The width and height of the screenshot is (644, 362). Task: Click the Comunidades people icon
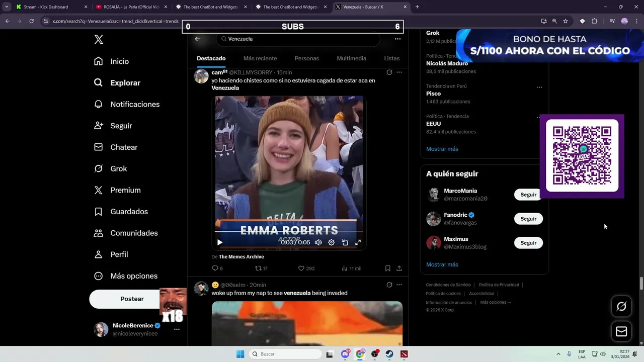click(x=99, y=233)
